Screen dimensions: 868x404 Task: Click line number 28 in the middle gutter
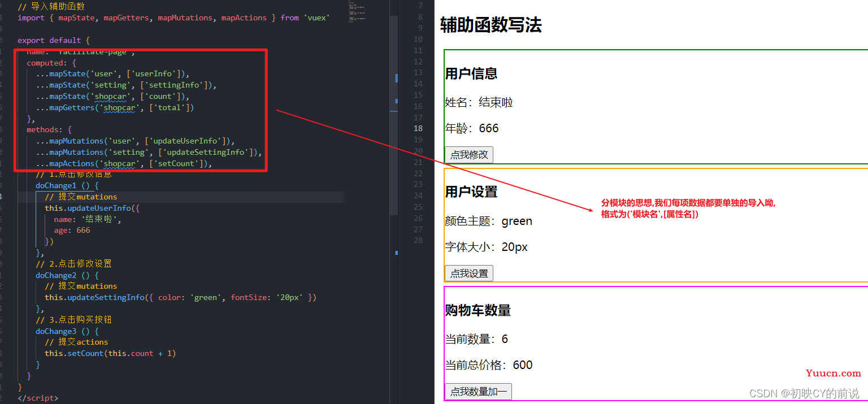click(x=418, y=240)
